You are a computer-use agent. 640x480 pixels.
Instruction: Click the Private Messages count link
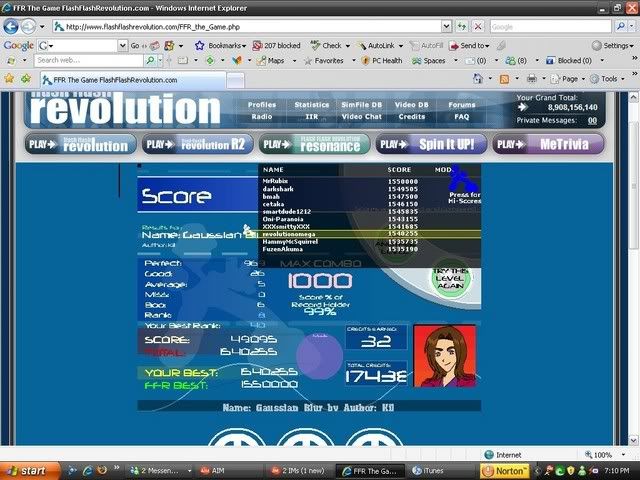click(593, 120)
